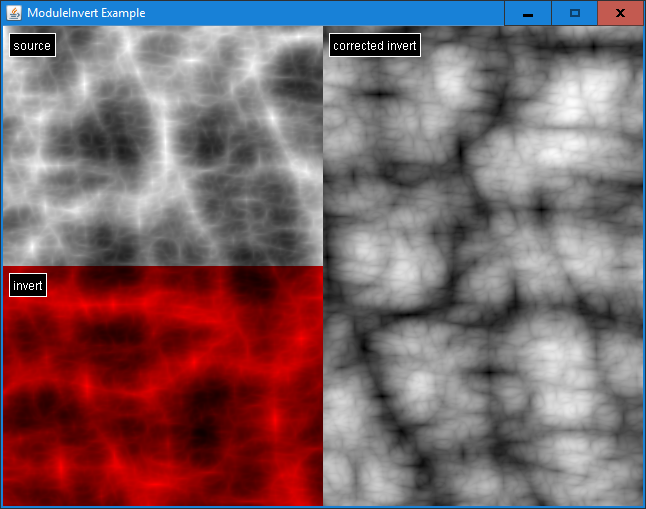Click the window's right border edge

(x=644, y=266)
